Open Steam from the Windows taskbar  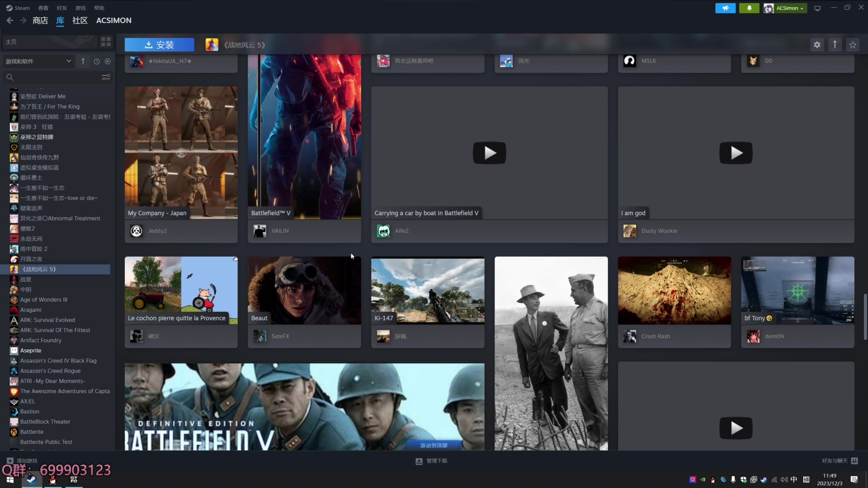(x=31, y=480)
